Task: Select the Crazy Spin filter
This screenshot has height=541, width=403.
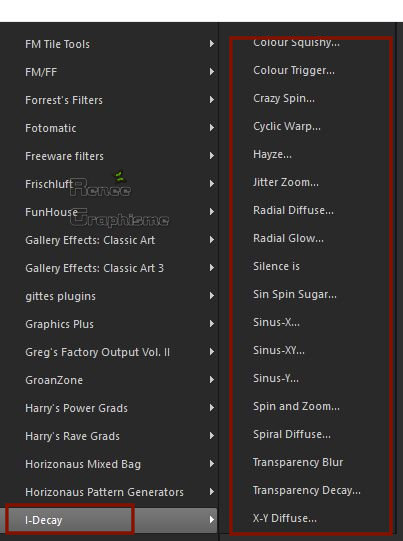Action: [x=284, y=99]
